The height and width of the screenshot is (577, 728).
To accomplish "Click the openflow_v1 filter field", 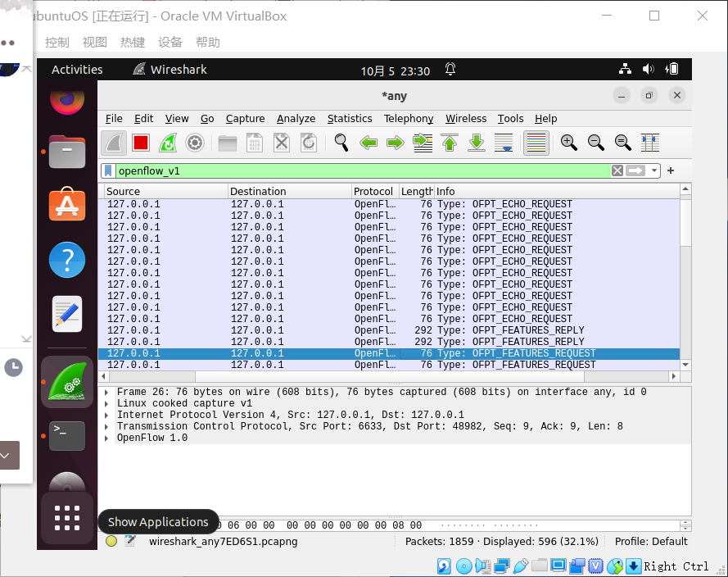I will 362,171.
